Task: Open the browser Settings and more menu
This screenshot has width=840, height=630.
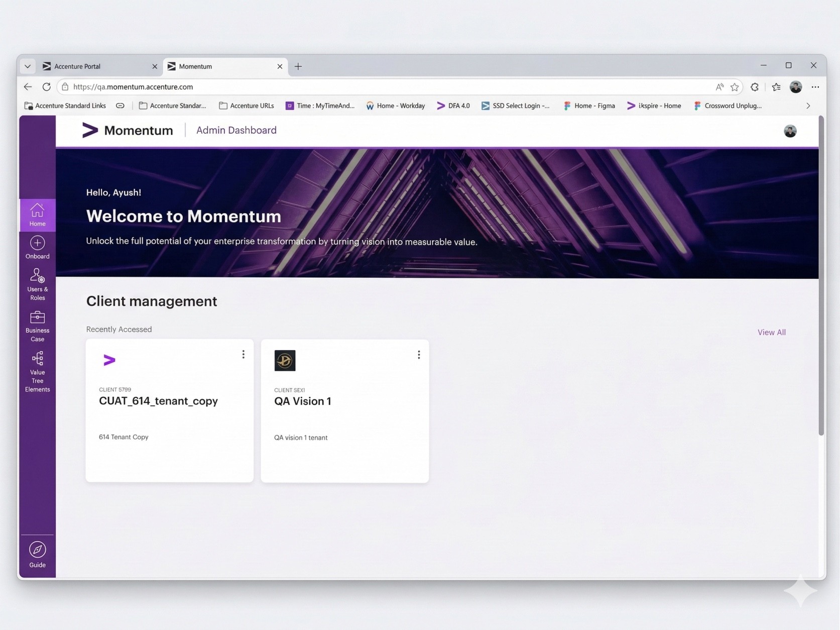Action: [815, 87]
